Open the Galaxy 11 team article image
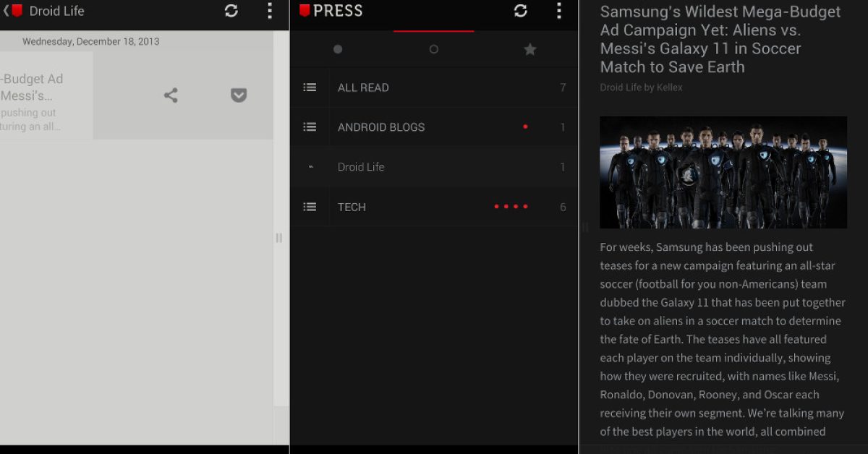 point(723,172)
